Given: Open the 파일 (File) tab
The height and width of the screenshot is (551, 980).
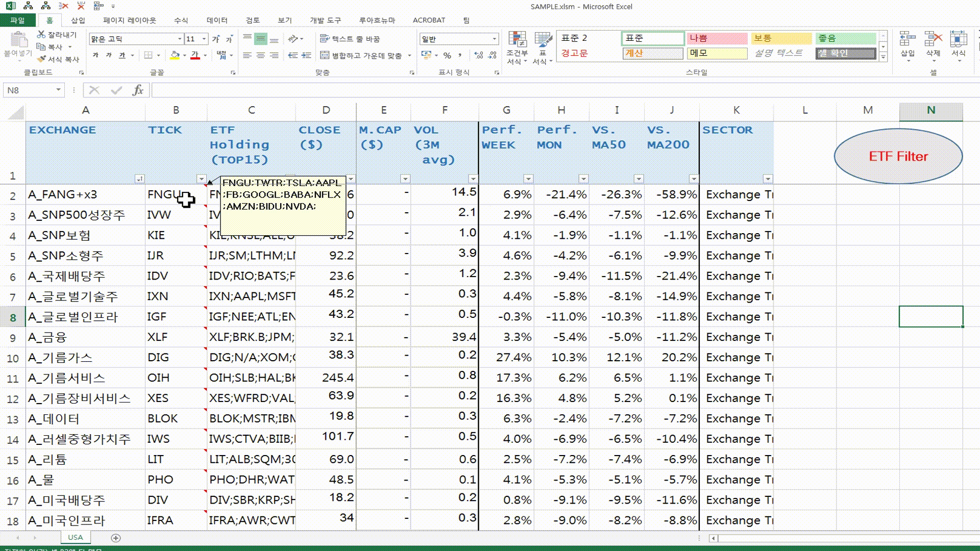Looking at the screenshot, I should coord(17,20).
